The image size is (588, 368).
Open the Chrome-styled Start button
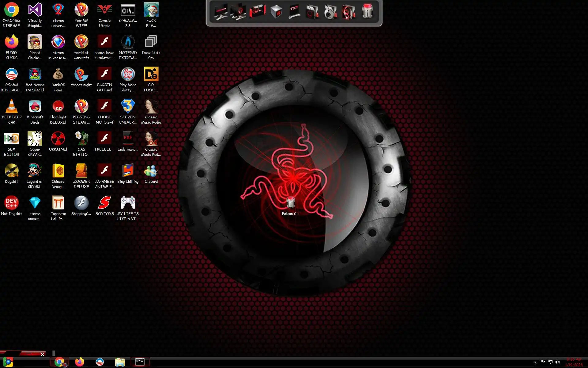point(8,362)
